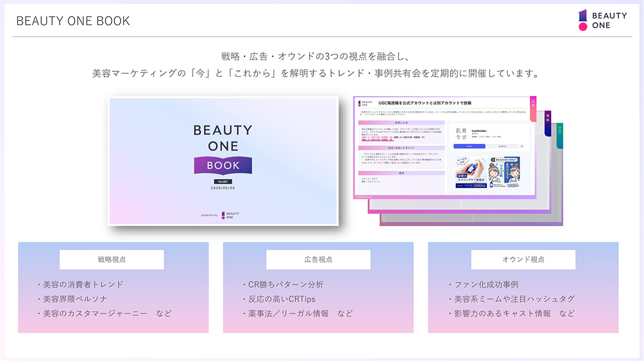Screen dimensions: 644x362
Task: Click the 美容の消費者トレンド bullet
Action: 79,284
